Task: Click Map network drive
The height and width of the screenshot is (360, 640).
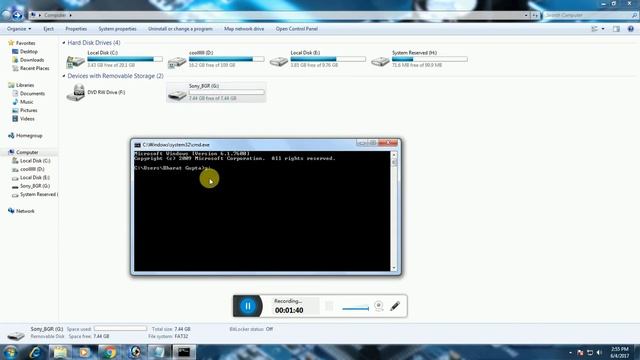Action: 244,29
